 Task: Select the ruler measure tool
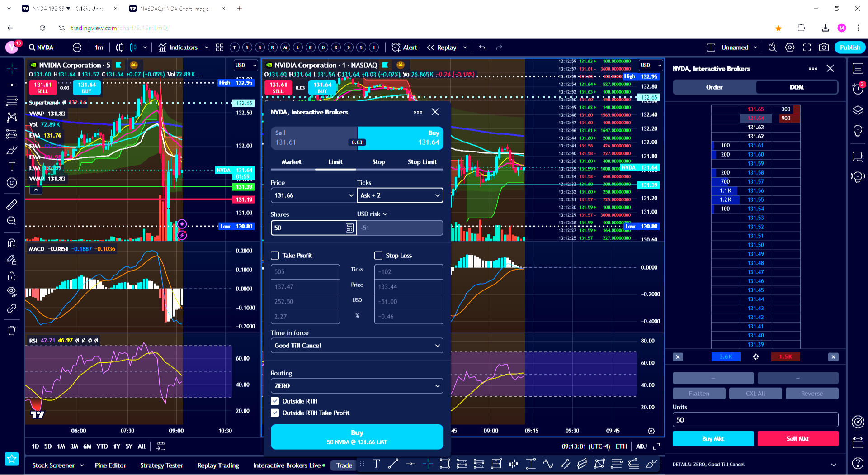(12, 205)
